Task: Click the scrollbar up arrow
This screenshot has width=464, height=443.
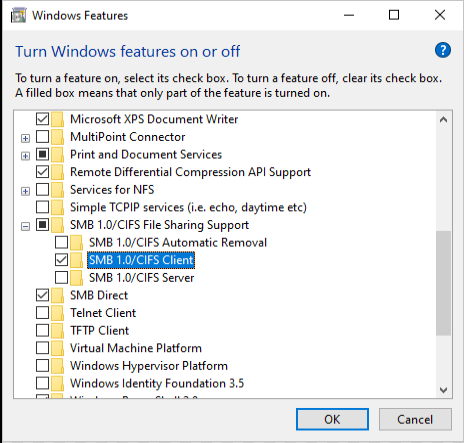Action: point(443,120)
